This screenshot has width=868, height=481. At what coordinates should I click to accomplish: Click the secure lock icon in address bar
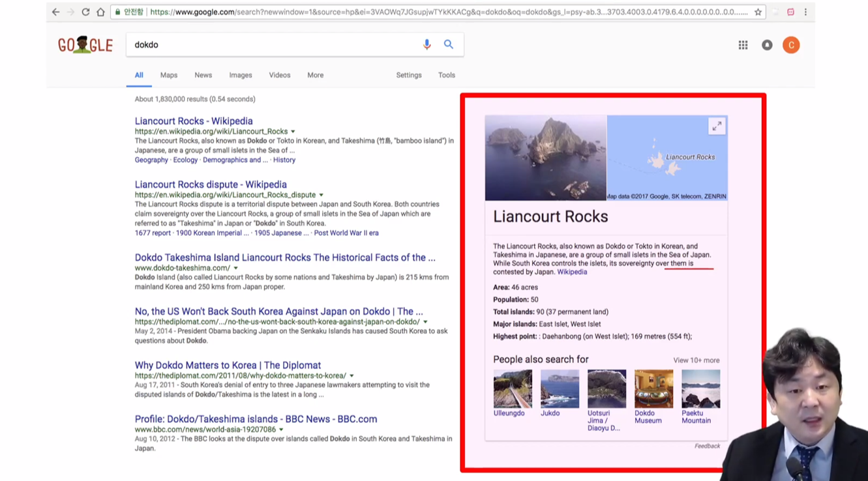117,12
